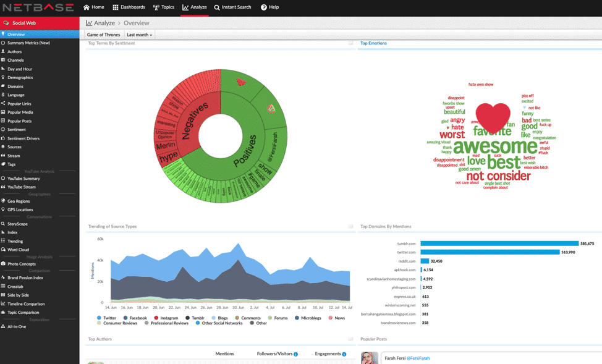602x364 pixels.
Task: Open Top Terms By Sentiment widget menu
Action: click(350, 43)
